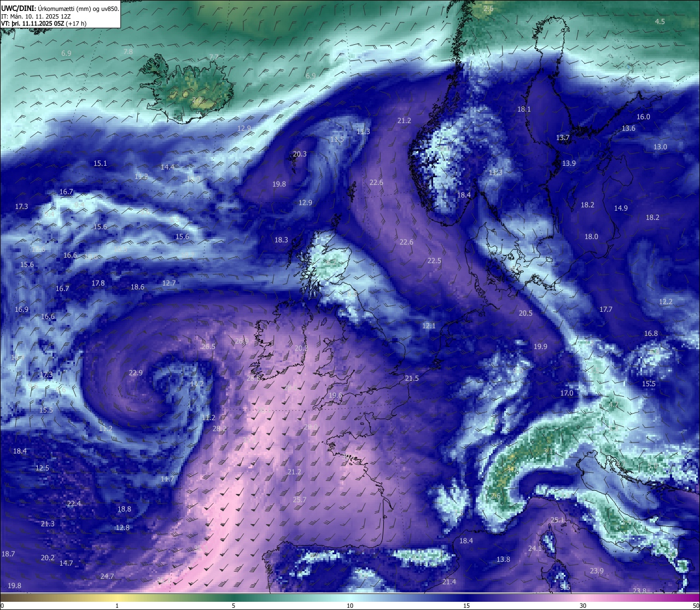Click the legend scale label 10
The height and width of the screenshot is (610, 700).
[x=350, y=605]
